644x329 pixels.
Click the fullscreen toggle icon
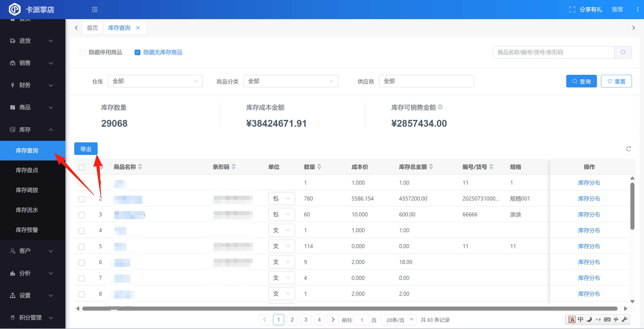[572, 10]
